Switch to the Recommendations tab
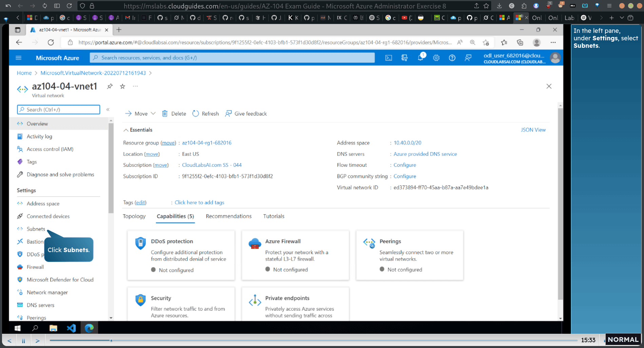 [229, 216]
